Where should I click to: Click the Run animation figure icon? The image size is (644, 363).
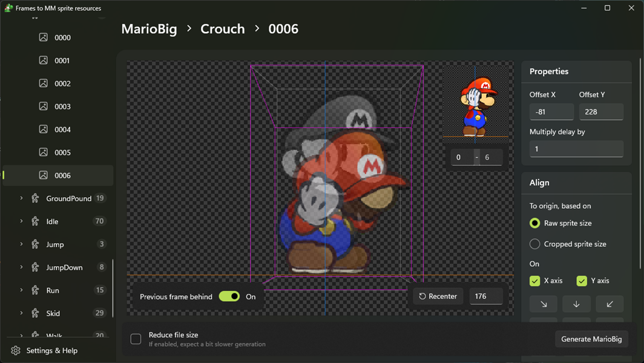point(35,290)
